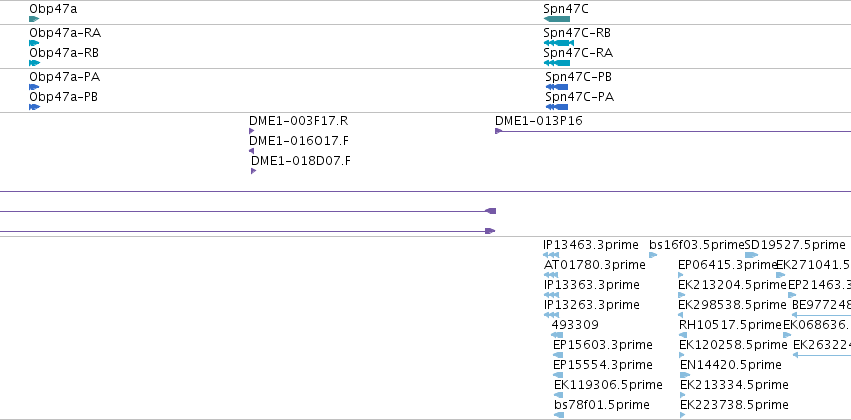Select the IP13363.3prime EST glyph
851x420 pixels.
tap(551, 295)
